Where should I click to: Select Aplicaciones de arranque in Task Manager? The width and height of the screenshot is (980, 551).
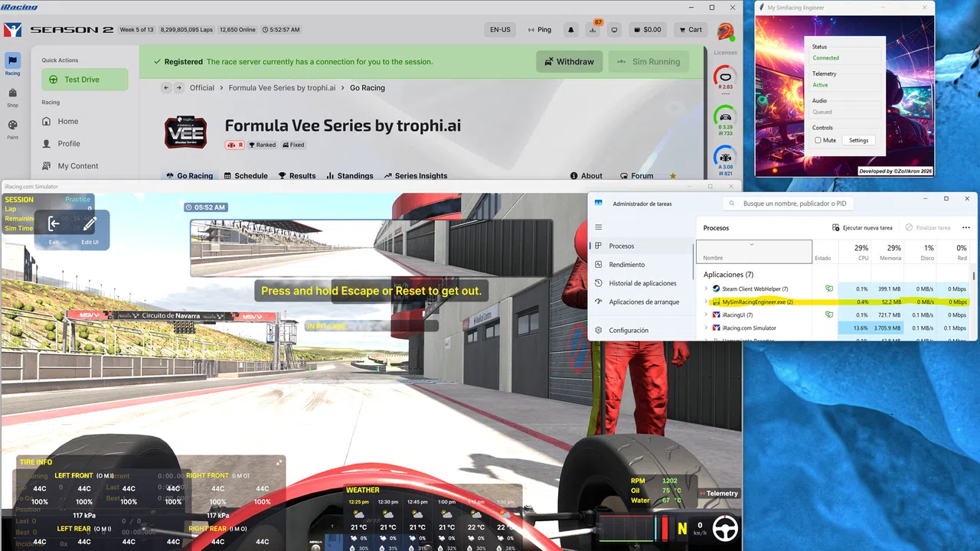click(x=642, y=302)
